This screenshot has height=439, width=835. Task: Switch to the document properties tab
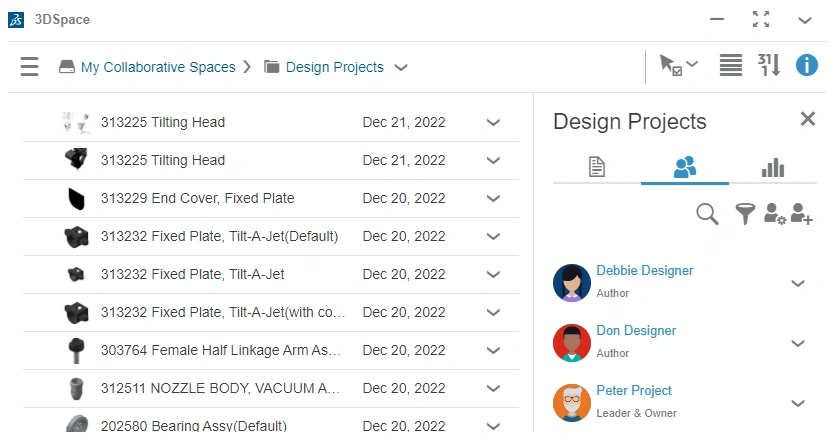597,167
